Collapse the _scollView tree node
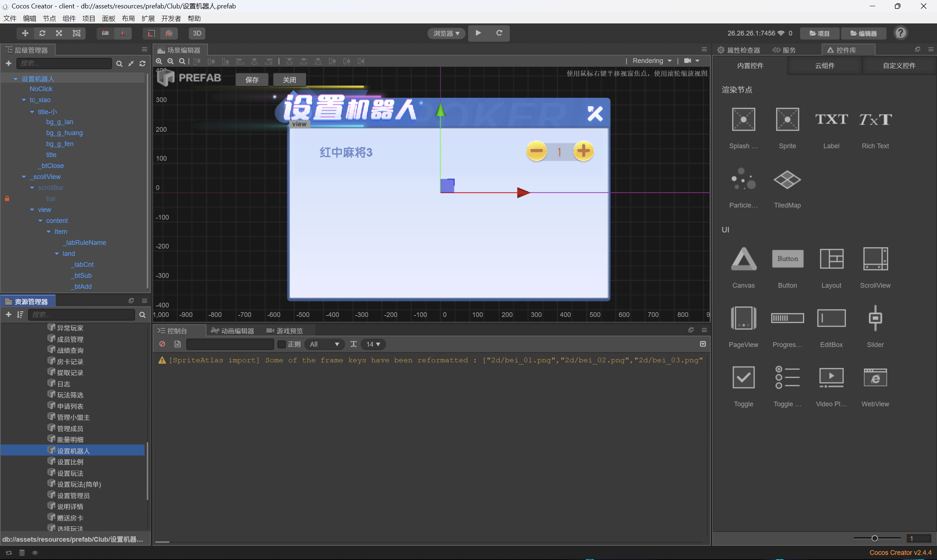 click(24, 177)
